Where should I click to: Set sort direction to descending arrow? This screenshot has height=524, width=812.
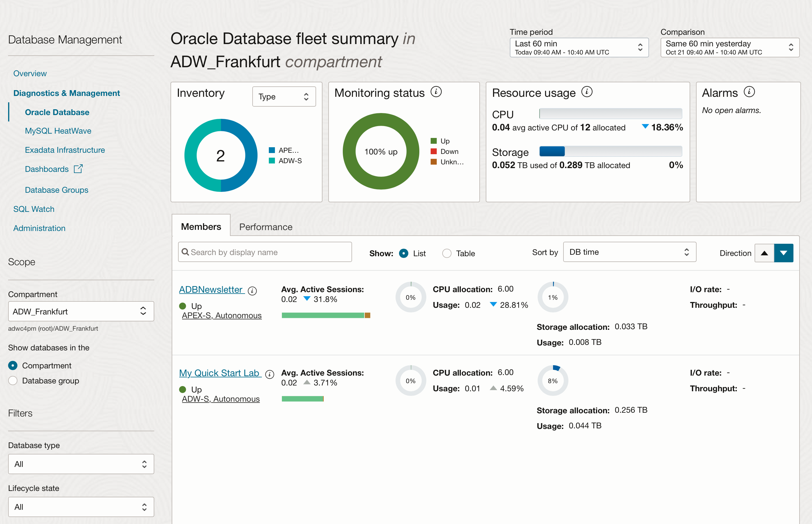[x=783, y=253]
